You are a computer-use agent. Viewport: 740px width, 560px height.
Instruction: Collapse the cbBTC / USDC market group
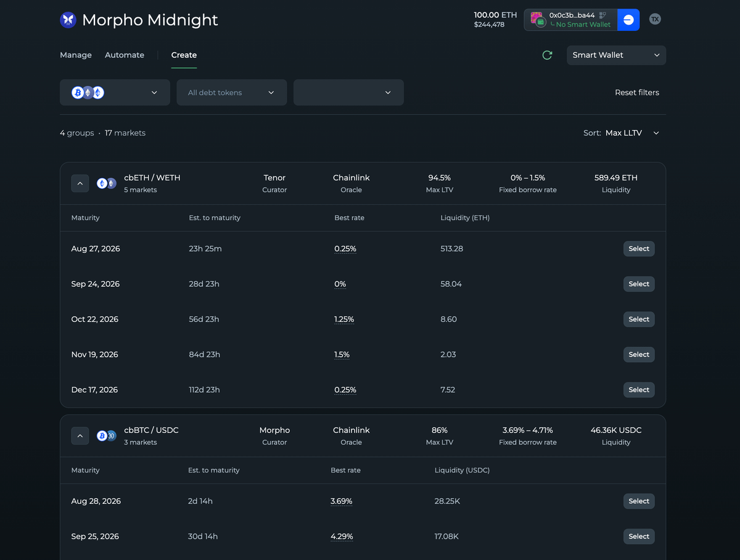(80, 435)
